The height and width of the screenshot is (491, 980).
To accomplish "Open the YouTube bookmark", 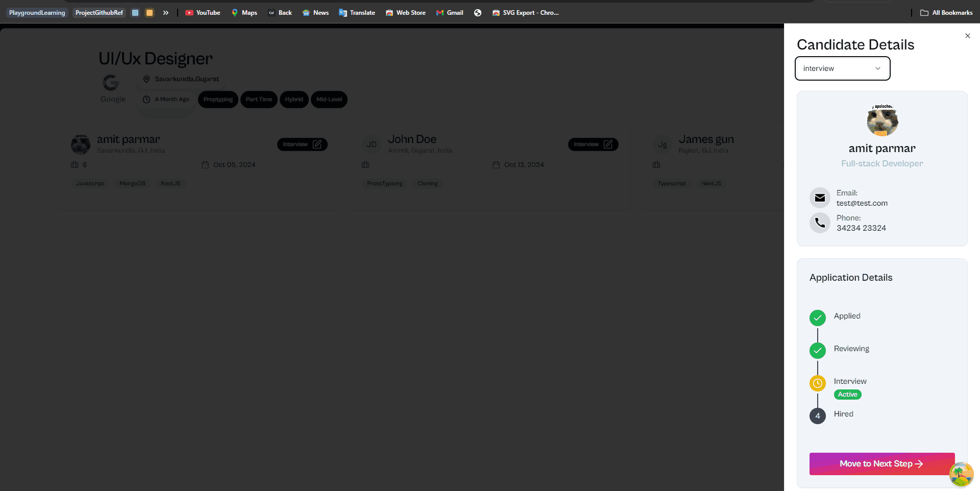I will (203, 13).
